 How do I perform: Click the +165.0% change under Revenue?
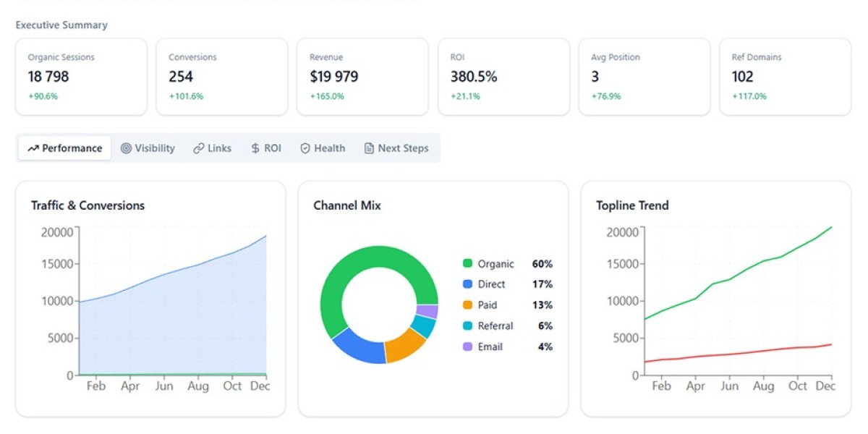click(x=327, y=96)
